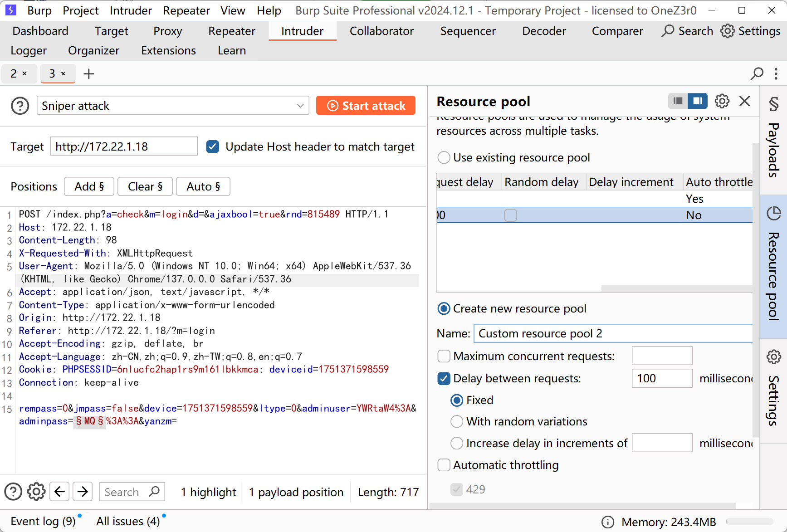Add a new Intruder tab

[89, 73]
